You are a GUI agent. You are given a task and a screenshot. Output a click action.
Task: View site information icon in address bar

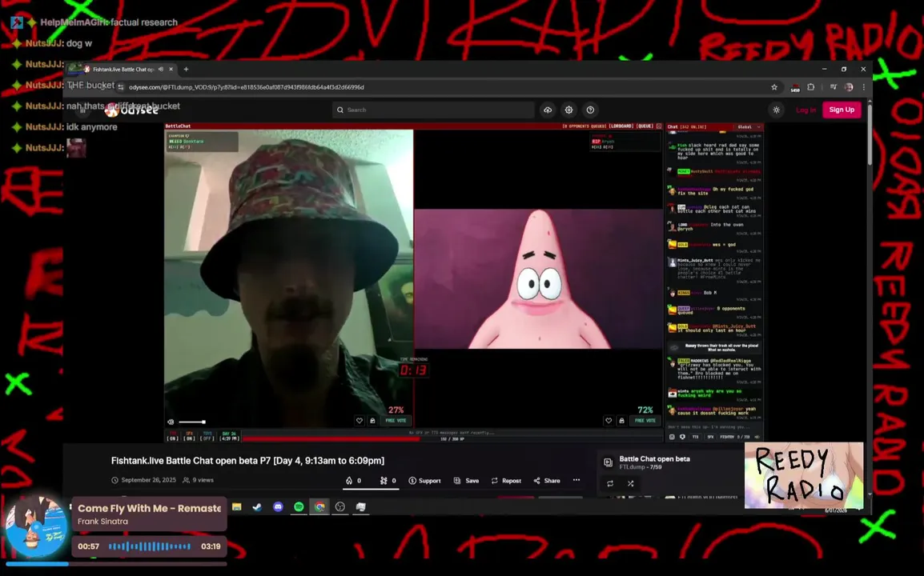(x=120, y=87)
